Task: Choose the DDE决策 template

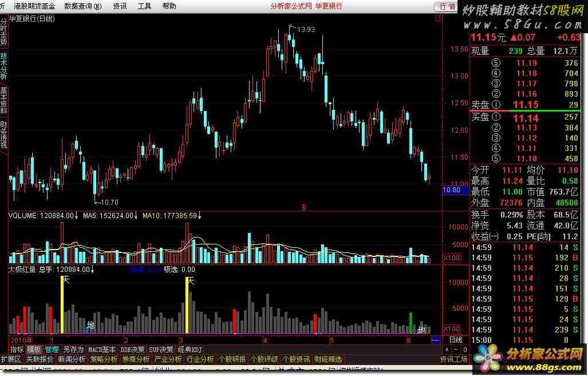Action: [x=132, y=349]
